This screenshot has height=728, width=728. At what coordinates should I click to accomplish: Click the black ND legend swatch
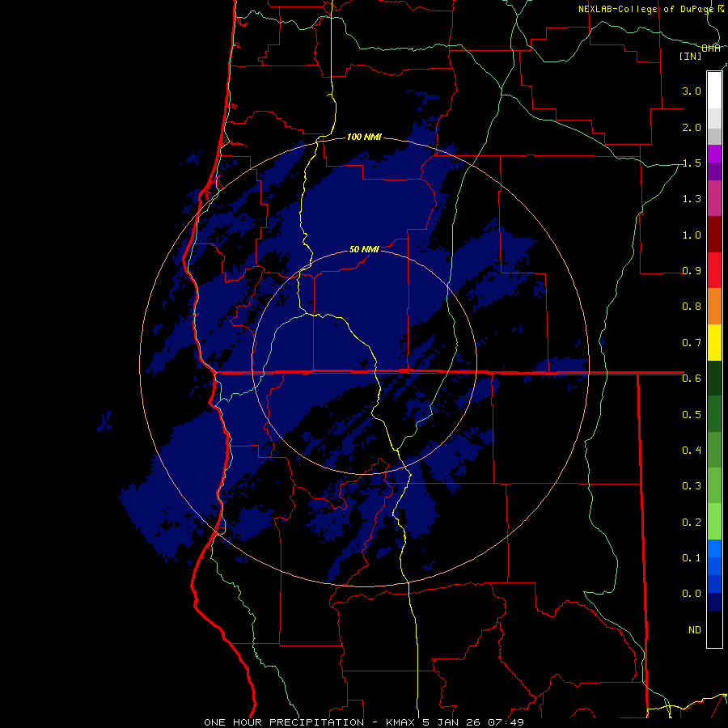pos(714,629)
